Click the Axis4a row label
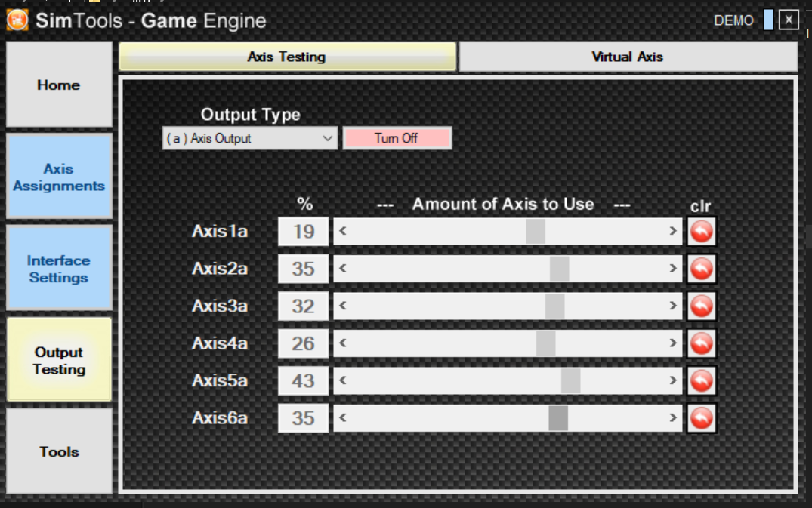812x508 pixels. point(220,343)
